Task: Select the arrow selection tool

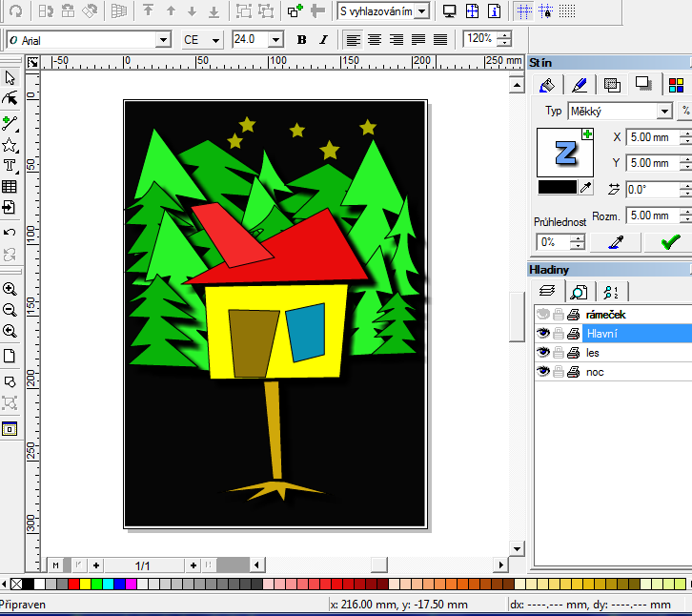Action: click(x=10, y=78)
